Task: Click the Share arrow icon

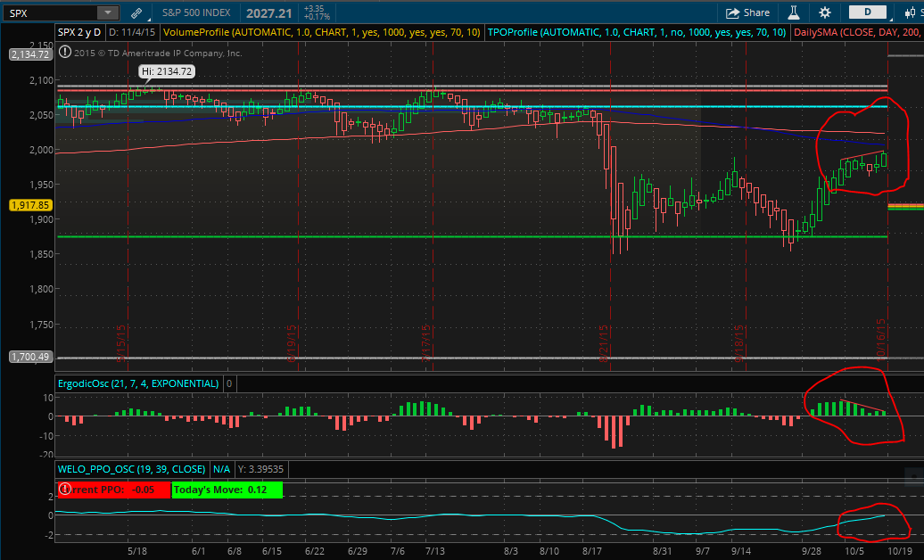Action: click(732, 13)
